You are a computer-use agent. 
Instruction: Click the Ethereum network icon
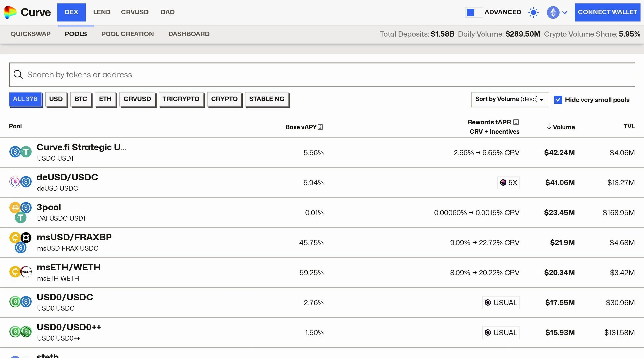[x=553, y=12]
